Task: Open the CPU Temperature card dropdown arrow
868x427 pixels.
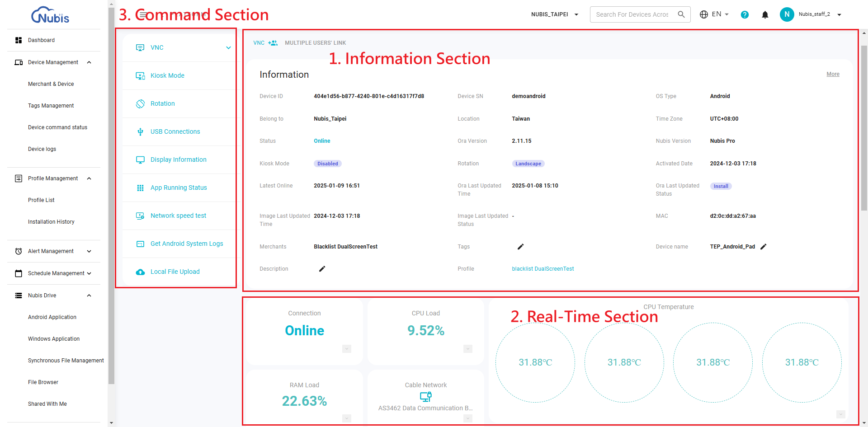Action: [x=841, y=414]
